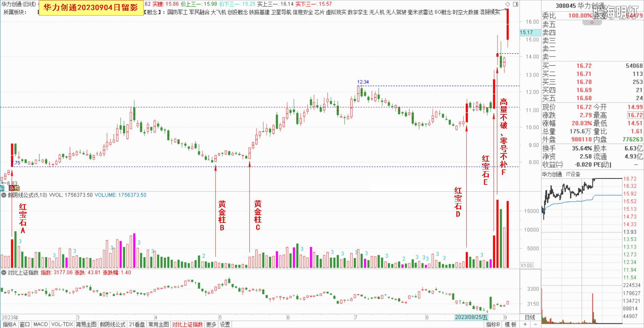Collapse the 对比上证指数 indicator panel

coord(4,273)
